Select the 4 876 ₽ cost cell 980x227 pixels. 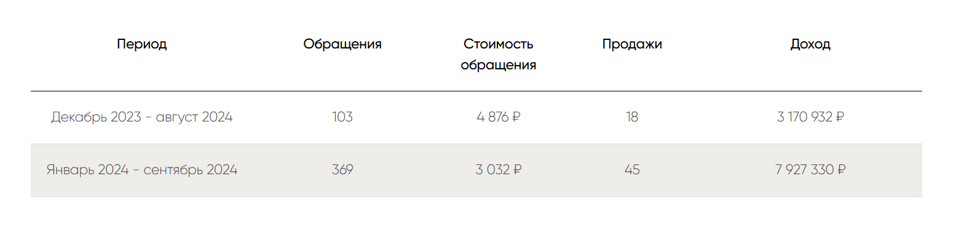click(x=498, y=117)
